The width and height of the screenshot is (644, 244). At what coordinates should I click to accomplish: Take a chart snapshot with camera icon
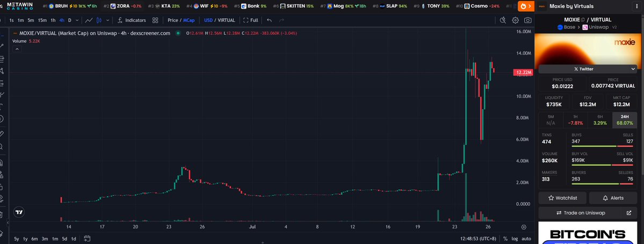(528, 20)
